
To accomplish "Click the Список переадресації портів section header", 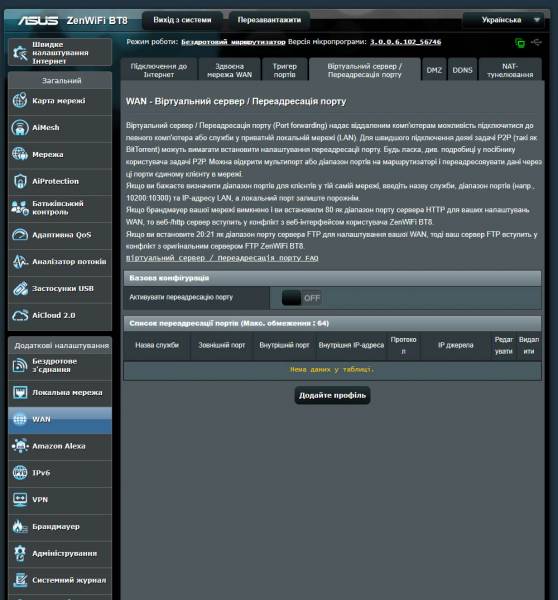I will pos(332,323).
